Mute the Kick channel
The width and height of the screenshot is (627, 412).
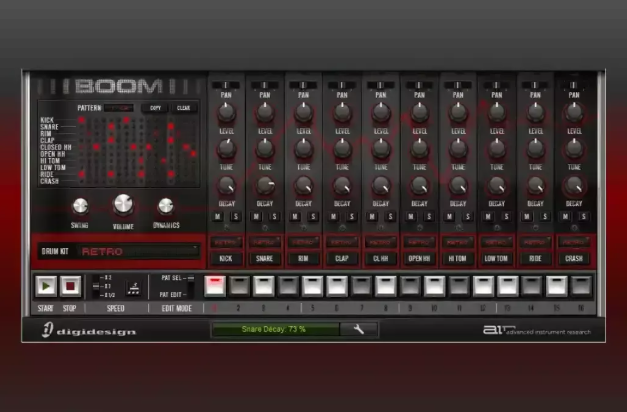point(218,217)
